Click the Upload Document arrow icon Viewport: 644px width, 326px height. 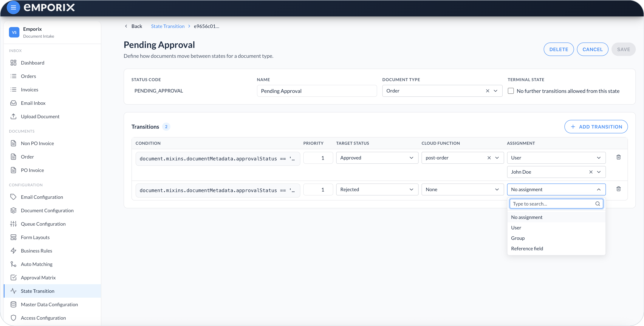pyautogui.click(x=13, y=117)
